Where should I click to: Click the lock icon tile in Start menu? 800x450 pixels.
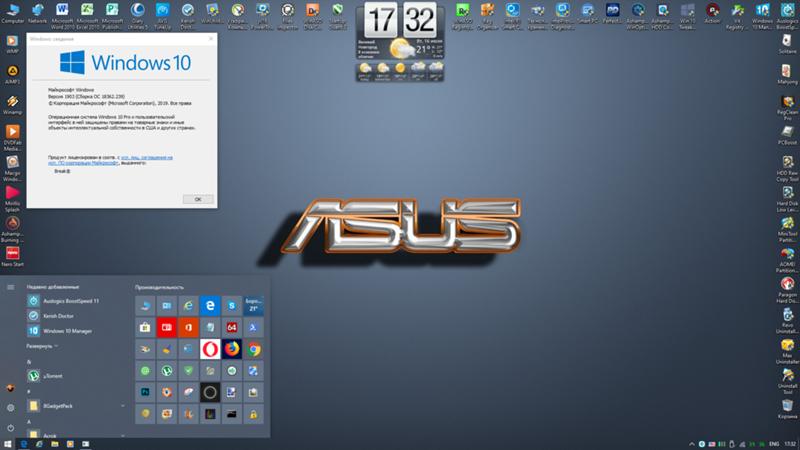point(254,414)
